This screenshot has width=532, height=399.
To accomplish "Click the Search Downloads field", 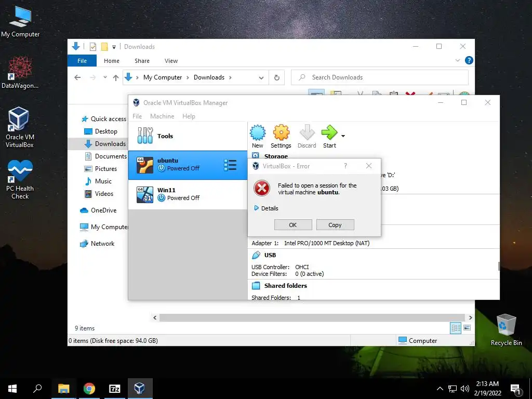I will pyautogui.click(x=380, y=77).
